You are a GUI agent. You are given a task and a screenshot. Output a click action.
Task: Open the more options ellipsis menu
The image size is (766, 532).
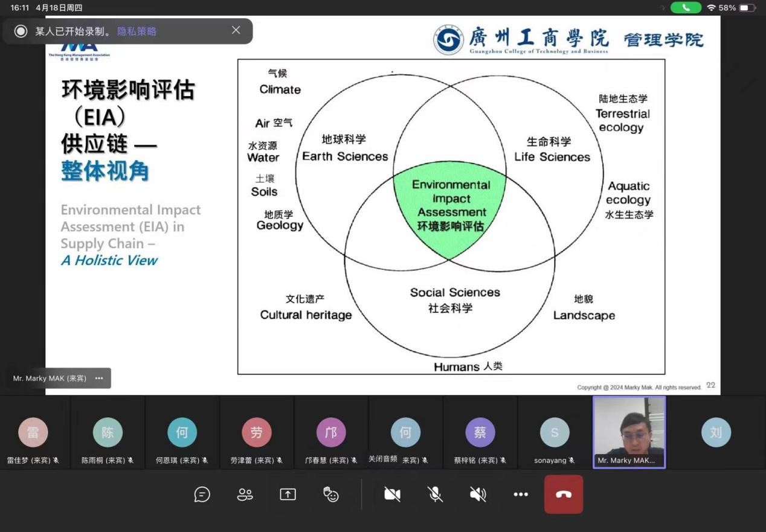point(521,495)
